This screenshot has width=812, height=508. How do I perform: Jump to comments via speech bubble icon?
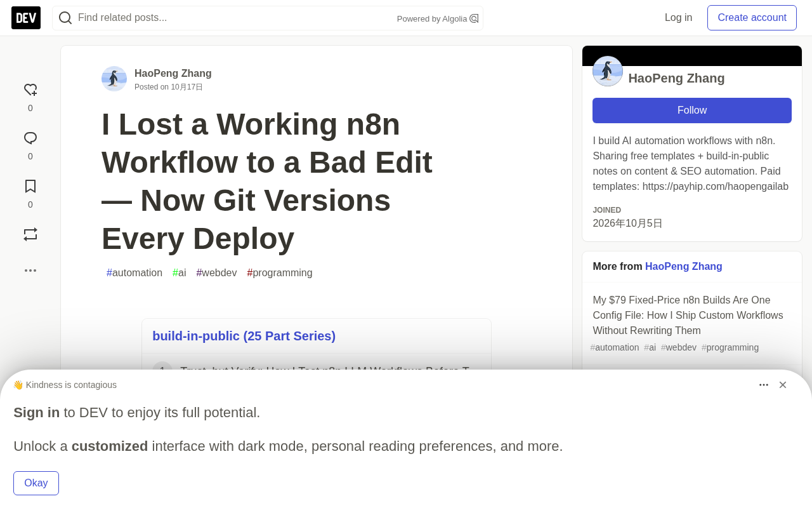point(30,138)
